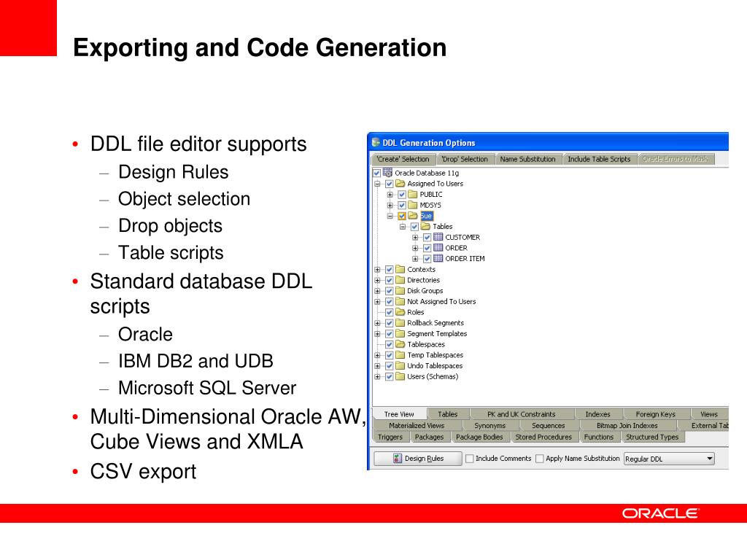
Task: Open the Functions tab
Action: pyautogui.click(x=599, y=437)
